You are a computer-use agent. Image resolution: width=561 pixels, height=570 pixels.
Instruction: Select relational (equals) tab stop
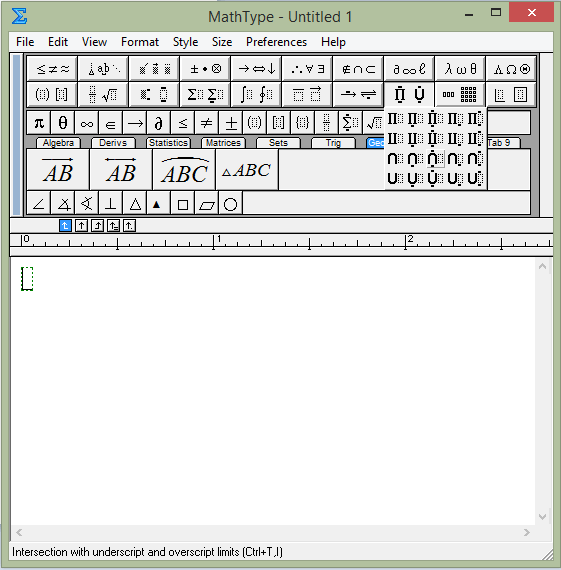click(x=113, y=226)
